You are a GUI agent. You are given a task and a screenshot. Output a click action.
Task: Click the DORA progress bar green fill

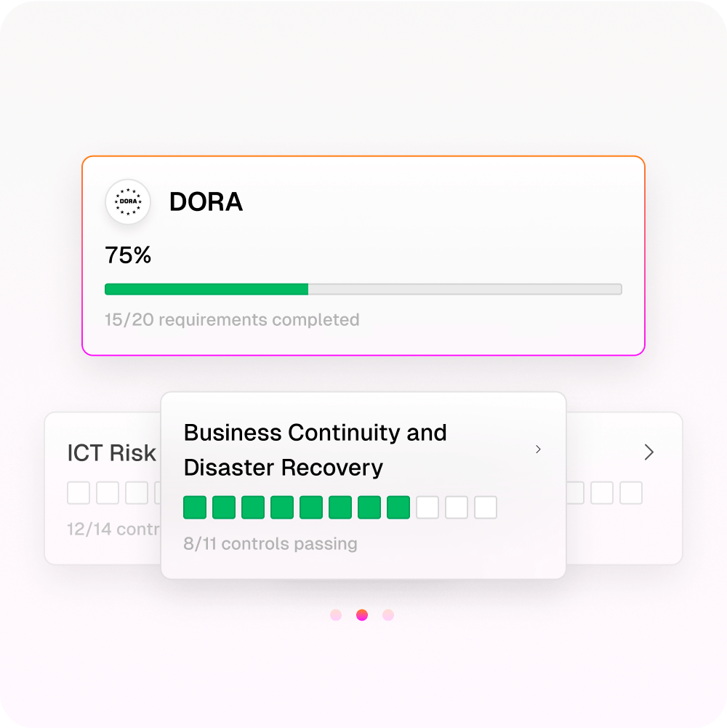coord(206,289)
